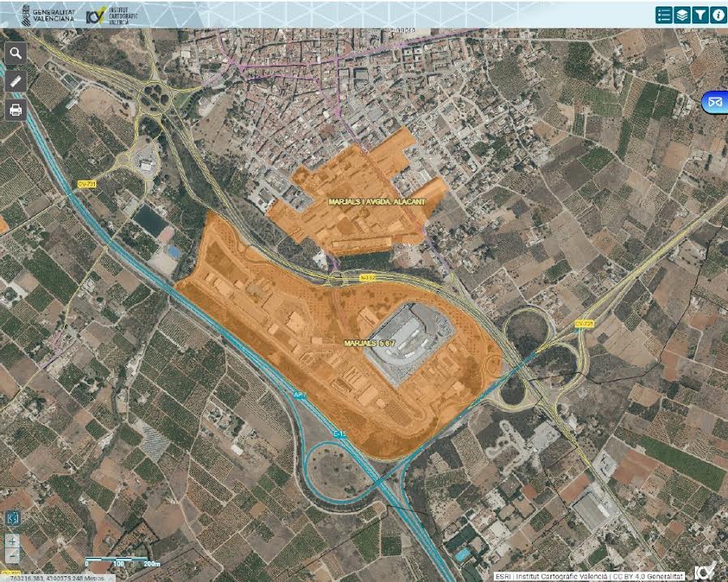This screenshot has height=582, width=728.
Task: Open the legend list panel
Action: click(x=665, y=15)
